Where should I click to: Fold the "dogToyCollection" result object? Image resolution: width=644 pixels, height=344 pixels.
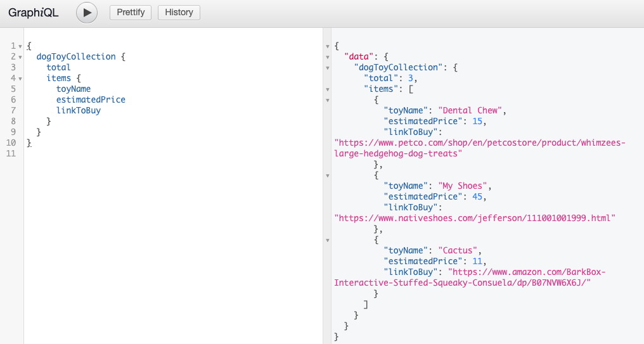click(328, 68)
